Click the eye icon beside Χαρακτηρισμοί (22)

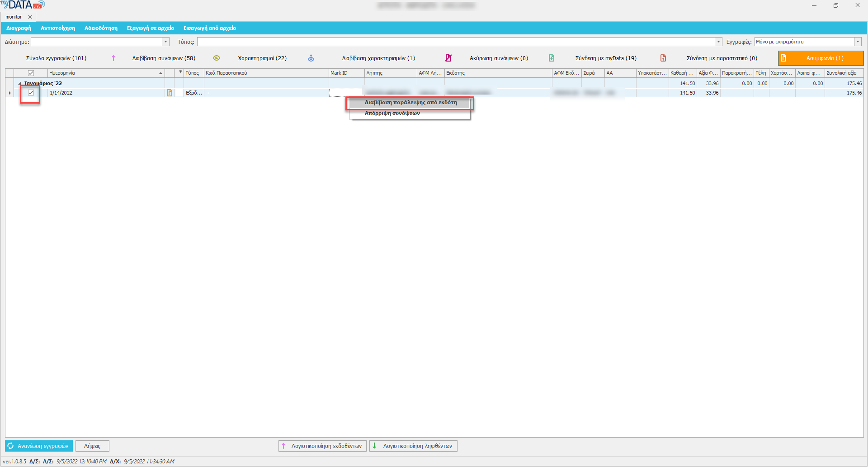pyautogui.click(x=217, y=58)
